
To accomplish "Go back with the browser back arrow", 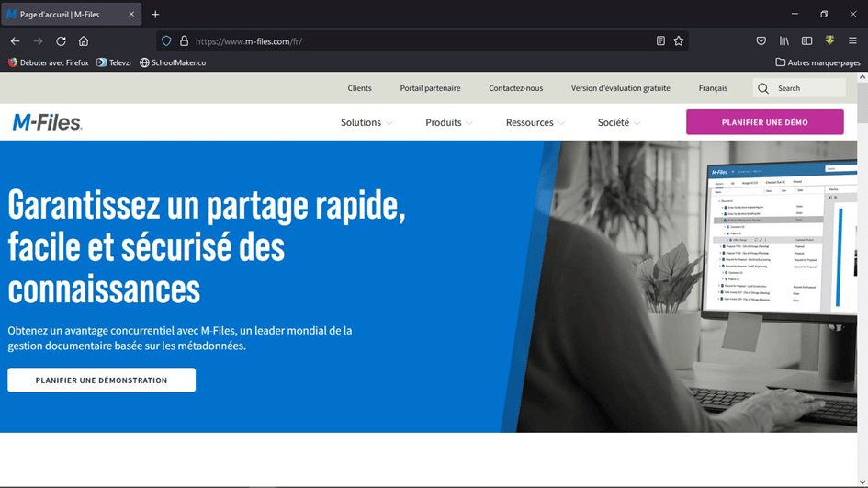I will pos(15,41).
